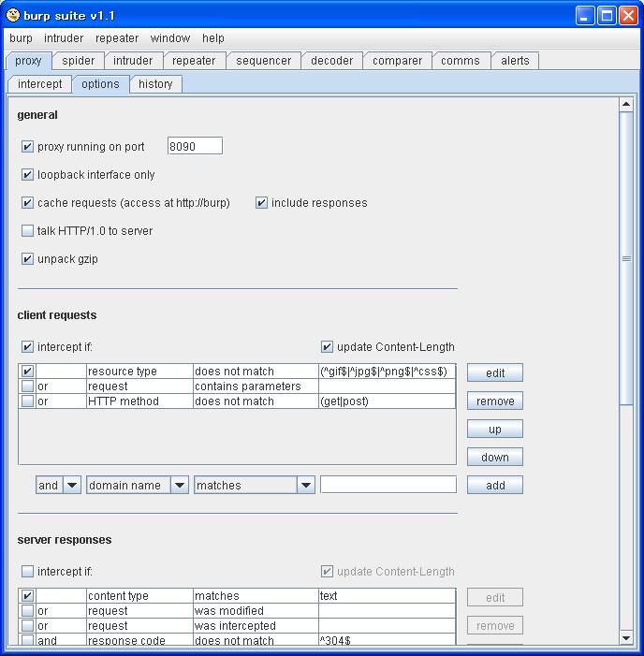Select the was intercepted rule cell

click(x=256, y=626)
